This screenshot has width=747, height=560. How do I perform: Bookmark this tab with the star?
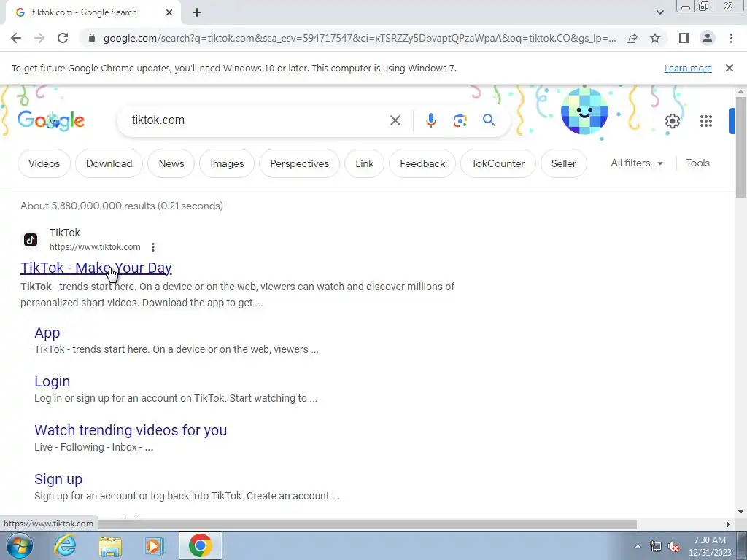click(x=655, y=38)
